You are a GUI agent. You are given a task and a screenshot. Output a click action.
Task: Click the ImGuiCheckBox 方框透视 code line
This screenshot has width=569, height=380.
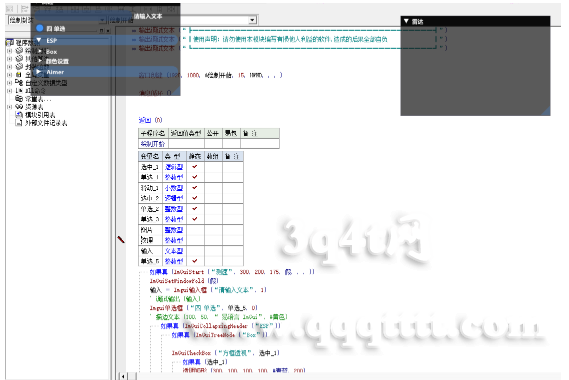(225, 352)
